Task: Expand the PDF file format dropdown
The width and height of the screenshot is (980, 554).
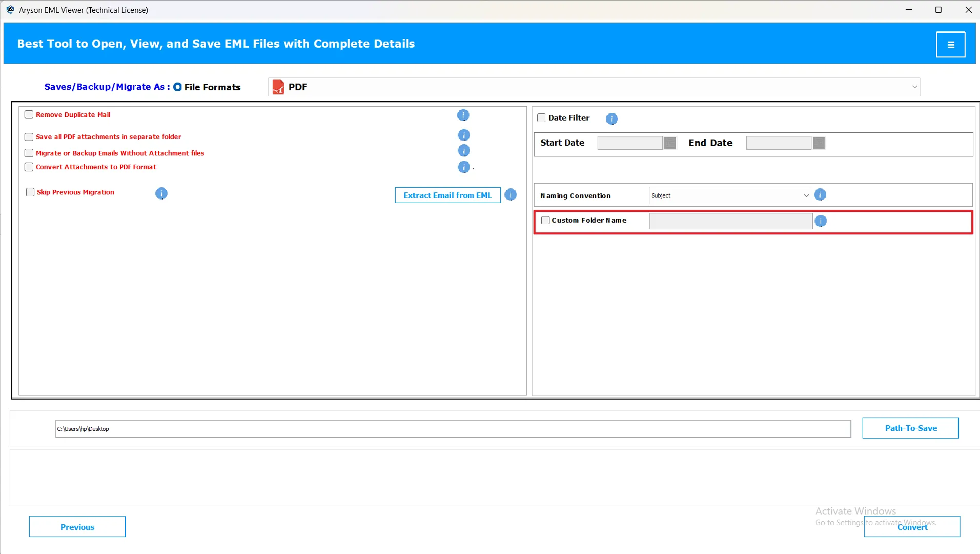Action: (914, 87)
